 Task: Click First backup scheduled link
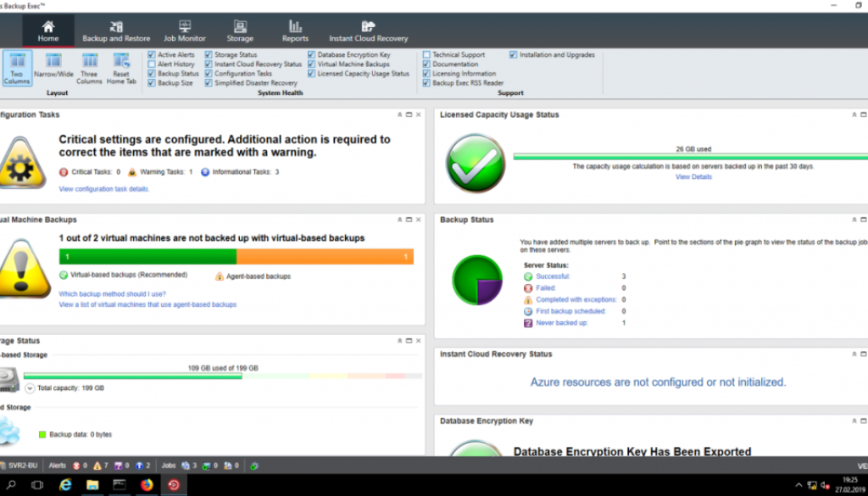[570, 311]
